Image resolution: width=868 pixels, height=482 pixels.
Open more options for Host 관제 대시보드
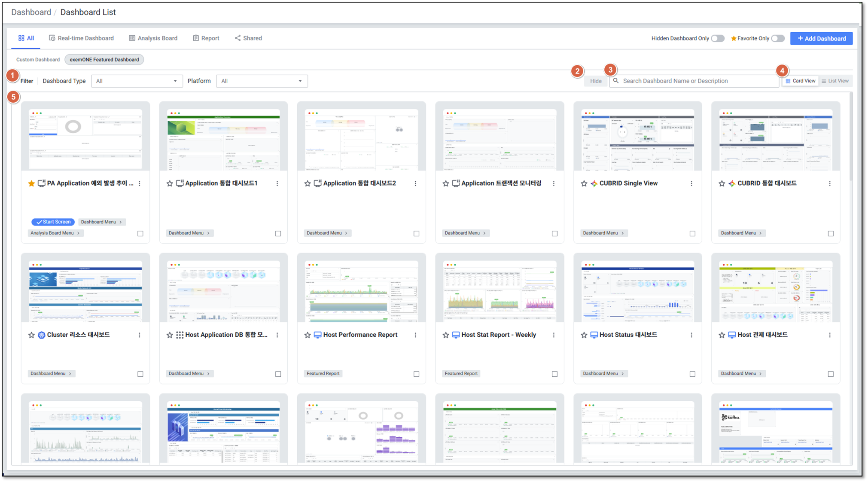830,335
